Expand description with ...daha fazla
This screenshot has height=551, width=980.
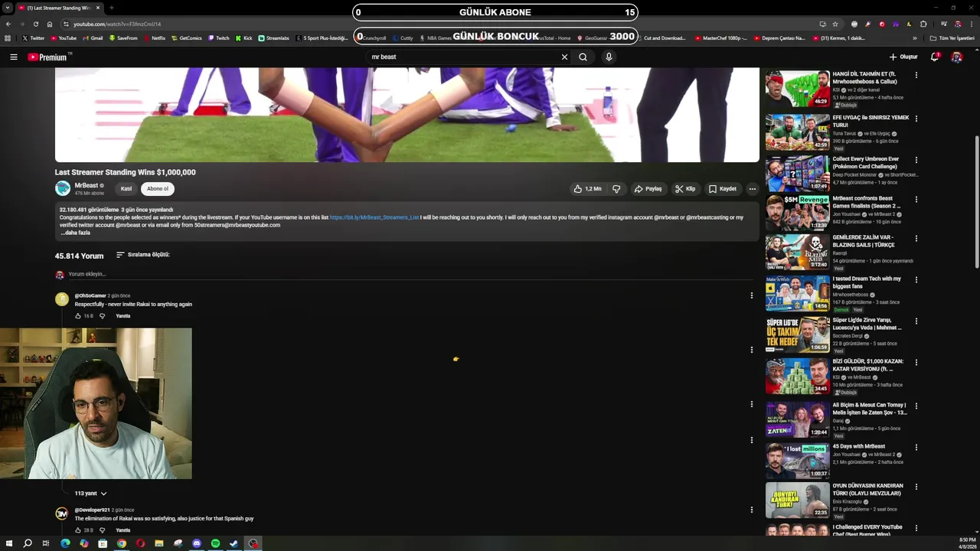75,233
